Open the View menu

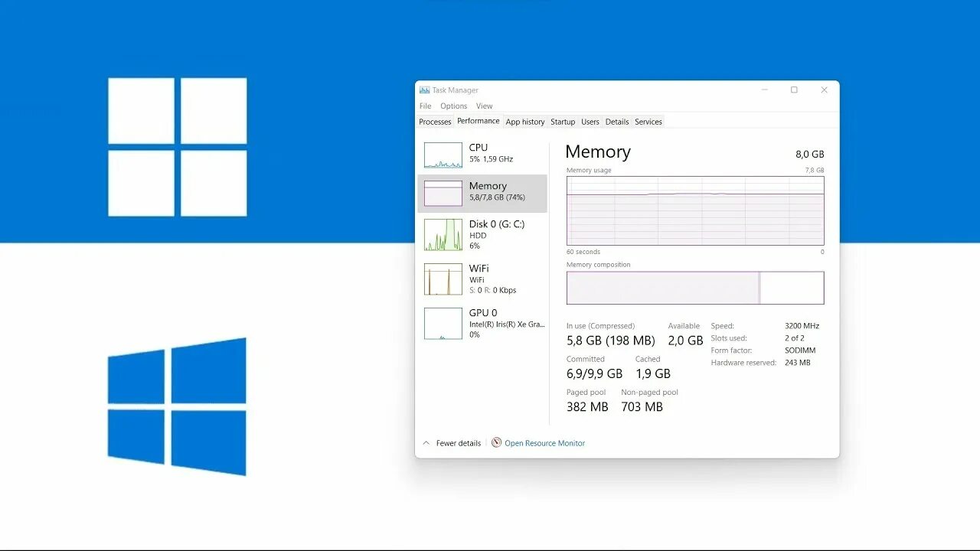pyautogui.click(x=484, y=106)
